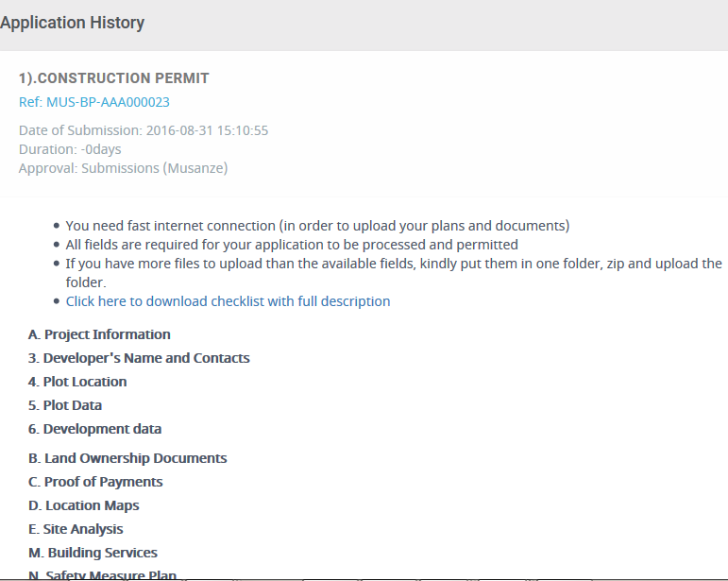Expand the M. Building Services section

coord(93,553)
